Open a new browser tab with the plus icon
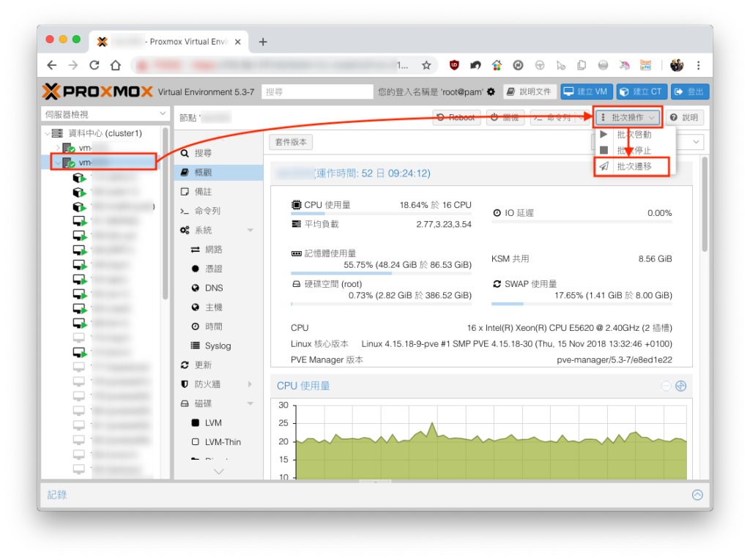750x560 pixels. pyautogui.click(x=263, y=42)
